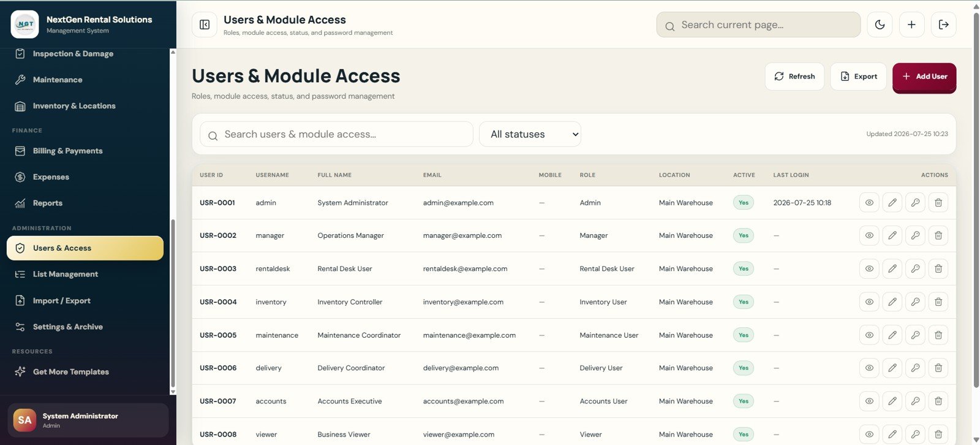This screenshot has height=445, width=980.
Task: Edit the inventory user row
Action: coord(892,302)
